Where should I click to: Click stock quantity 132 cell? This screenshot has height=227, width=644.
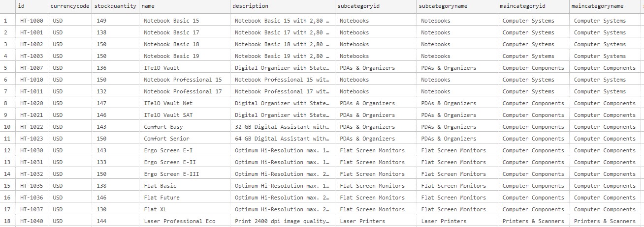115,91
